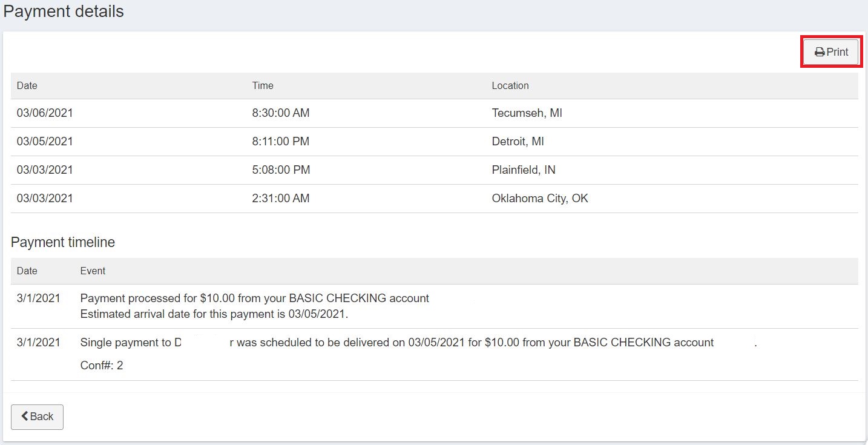Viewport: 868px width, 445px height.
Task: Click the 8:11:00 PM time entry
Action: 281,142
